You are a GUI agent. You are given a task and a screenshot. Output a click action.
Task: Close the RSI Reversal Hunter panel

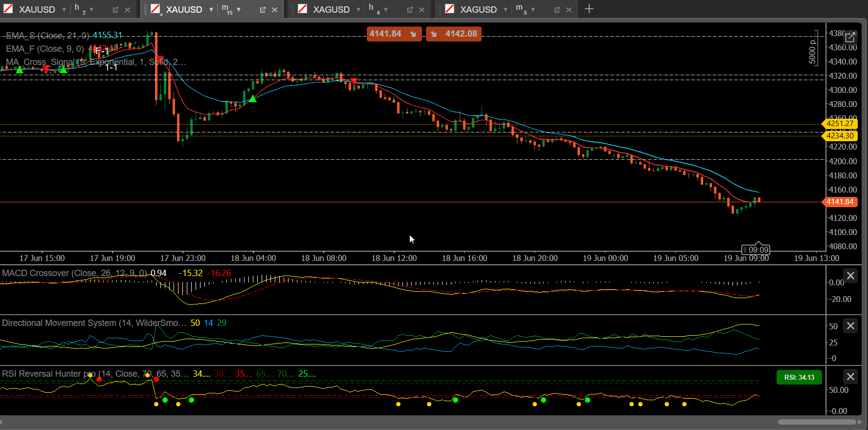851,376
